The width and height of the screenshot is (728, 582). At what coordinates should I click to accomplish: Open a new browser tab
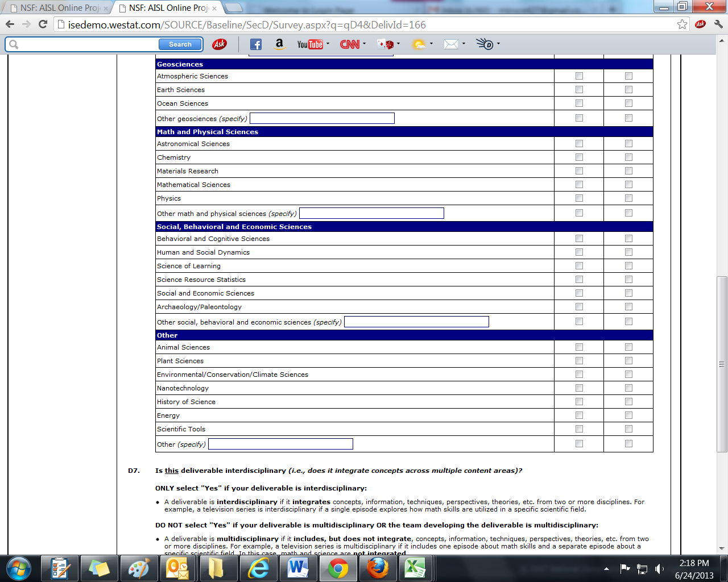234,8
